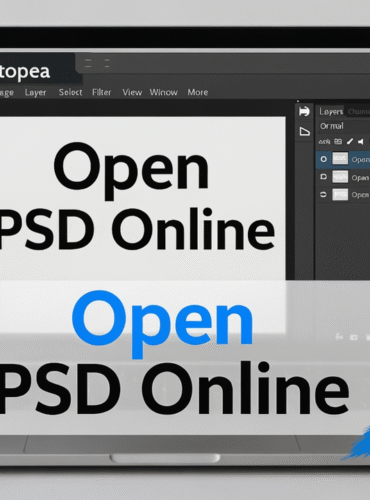Open the Normal blend mode dropdown
Screen dimensions: 370x500
point(331,126)
